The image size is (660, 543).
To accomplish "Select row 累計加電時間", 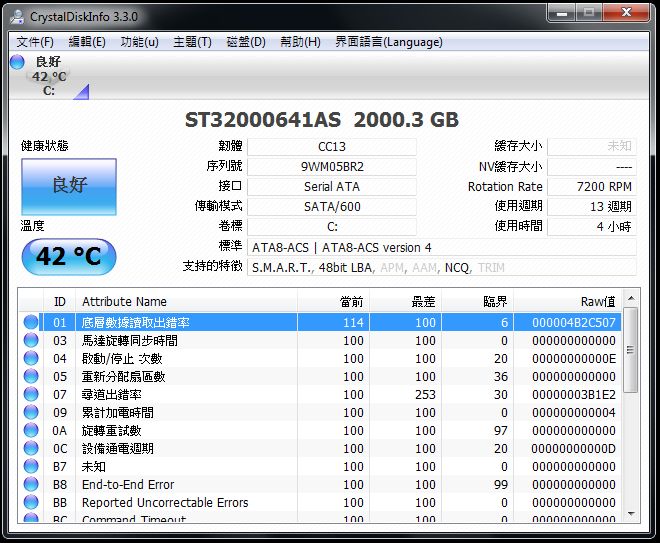I will point(320,412).
